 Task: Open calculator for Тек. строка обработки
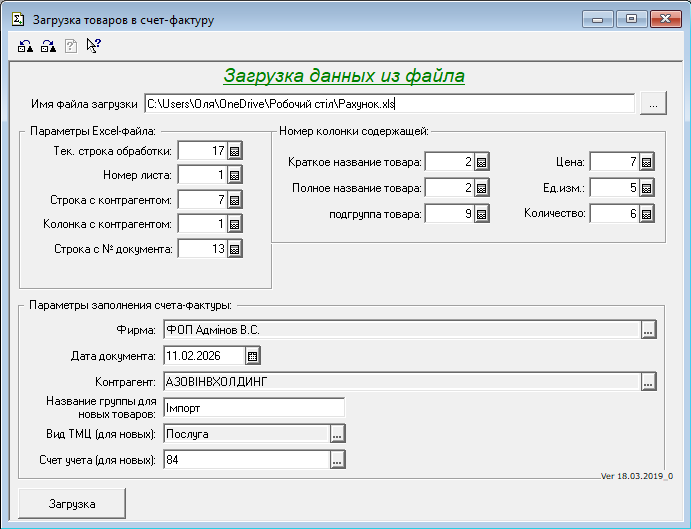235,151
